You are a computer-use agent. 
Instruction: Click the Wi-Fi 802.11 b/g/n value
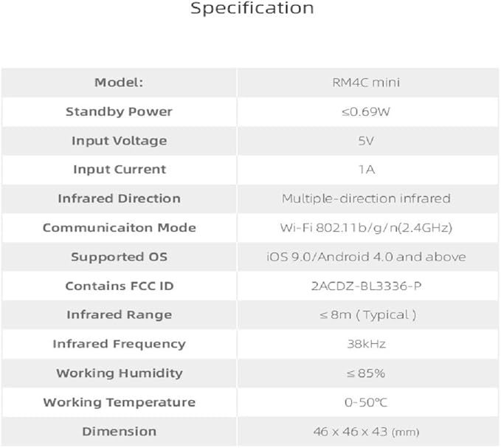tap(366, 227)
